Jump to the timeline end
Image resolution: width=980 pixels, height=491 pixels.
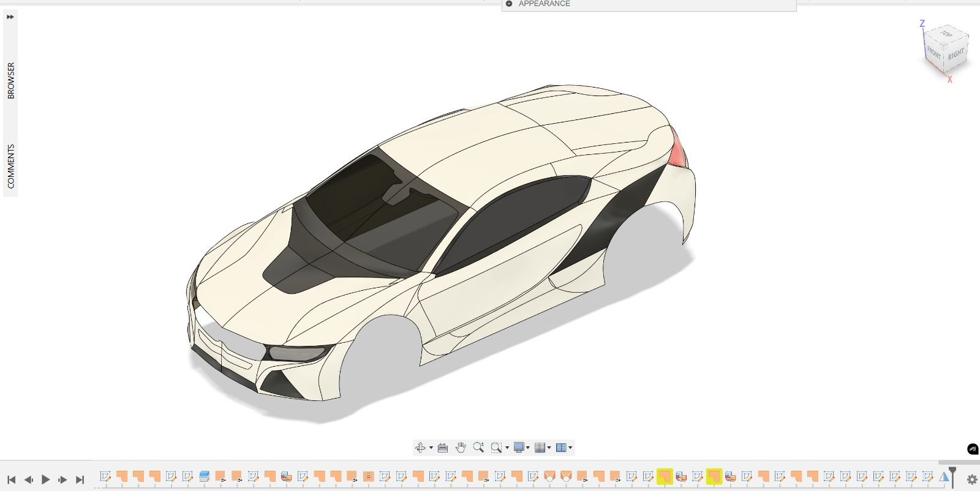[x=80, y=479]
